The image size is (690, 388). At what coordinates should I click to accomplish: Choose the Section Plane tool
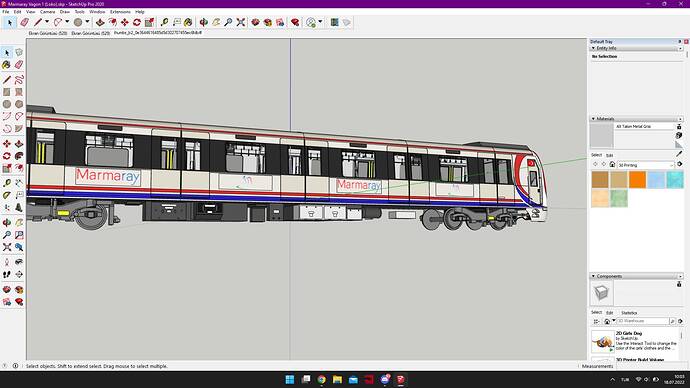(x=19, y=275)
